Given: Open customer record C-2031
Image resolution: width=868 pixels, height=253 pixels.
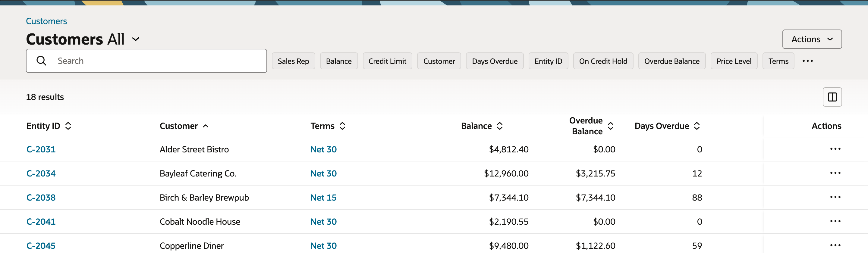Looking at the screenshot, I should click(x=41, y=149).
